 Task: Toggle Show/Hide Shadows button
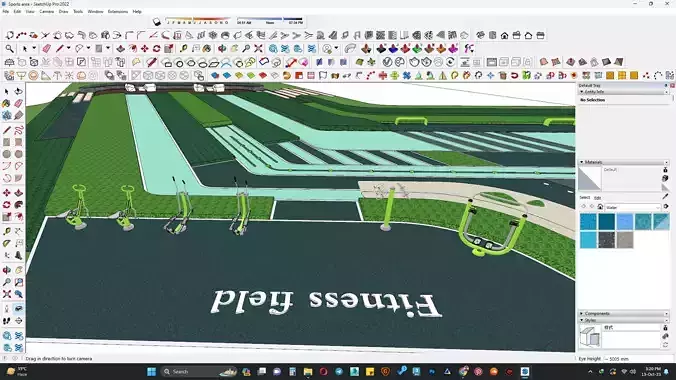[x=156, y=22]
